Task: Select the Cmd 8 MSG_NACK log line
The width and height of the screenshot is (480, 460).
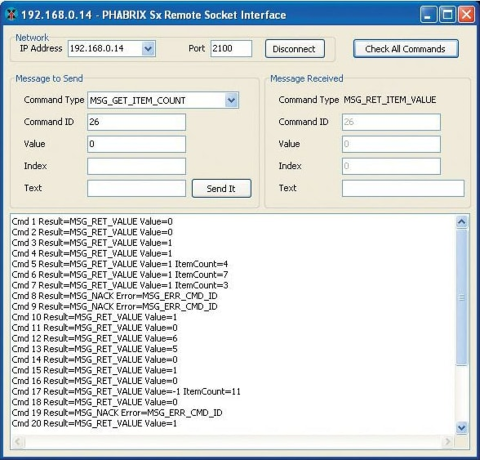Action: pyautogui.click(x=114, y=296)
